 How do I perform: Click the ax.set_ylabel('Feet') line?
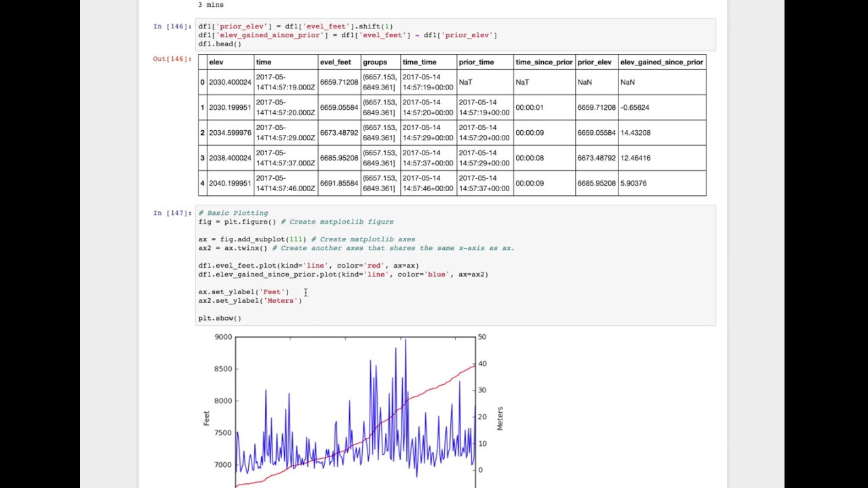point(243,291)
